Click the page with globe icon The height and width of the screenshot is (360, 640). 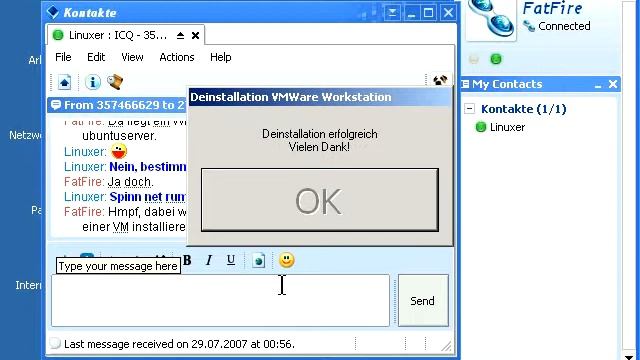point(258,260)
